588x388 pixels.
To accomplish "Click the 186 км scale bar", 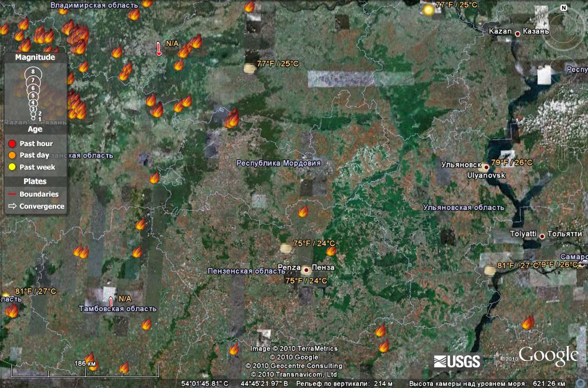I will pos(85,371).
